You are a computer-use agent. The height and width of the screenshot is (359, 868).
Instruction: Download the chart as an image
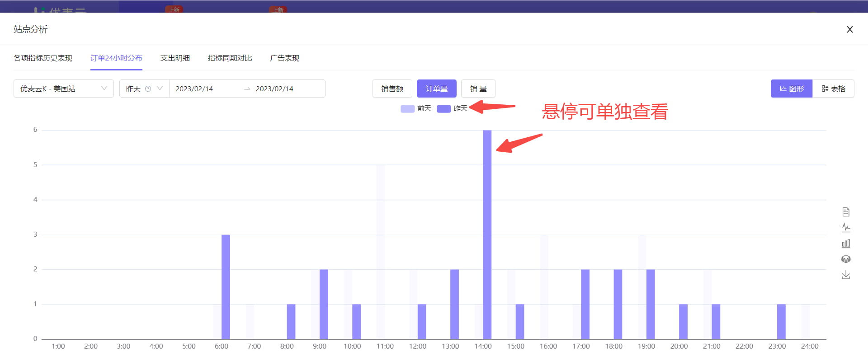point(846,275)
